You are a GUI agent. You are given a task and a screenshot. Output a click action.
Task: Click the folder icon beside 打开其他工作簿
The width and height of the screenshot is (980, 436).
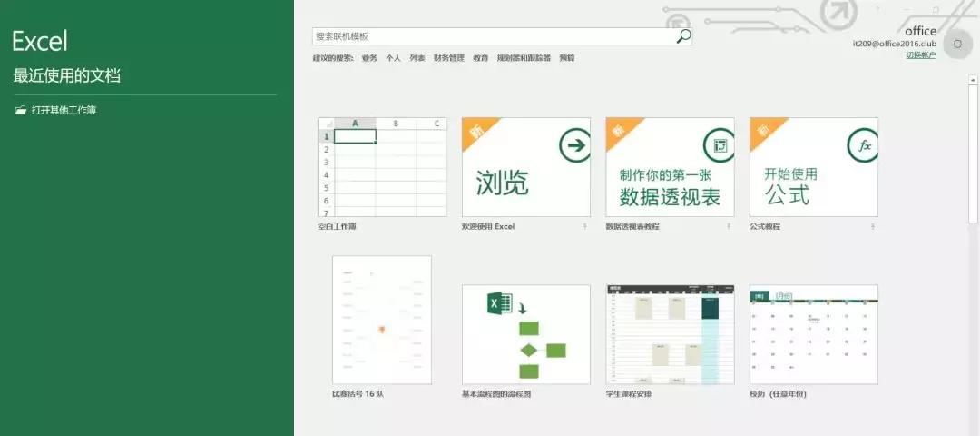[21, 110]
